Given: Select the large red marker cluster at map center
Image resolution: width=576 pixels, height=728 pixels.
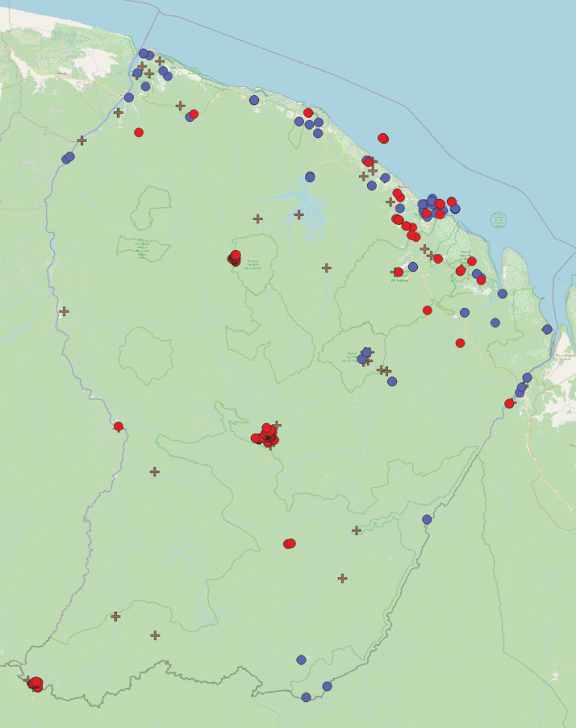Looking at the screenshot, I should [265, 436].
